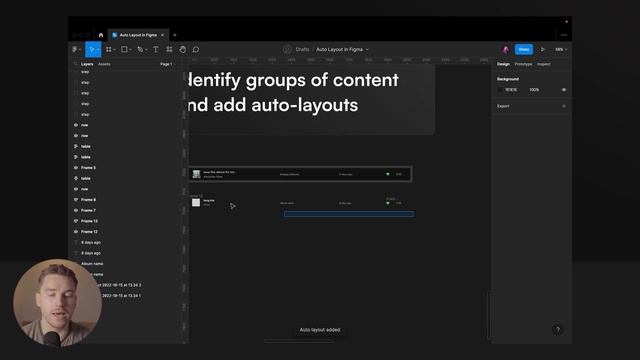This screenshot has height=360, width=640.
Task: Switch to the Inspect tab
Action: click(544, 64)
